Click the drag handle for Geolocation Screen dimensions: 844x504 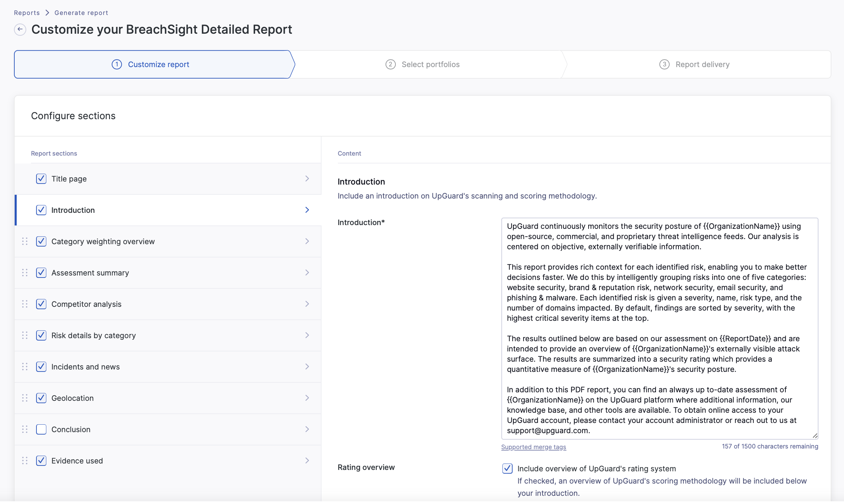coord(25,398)
